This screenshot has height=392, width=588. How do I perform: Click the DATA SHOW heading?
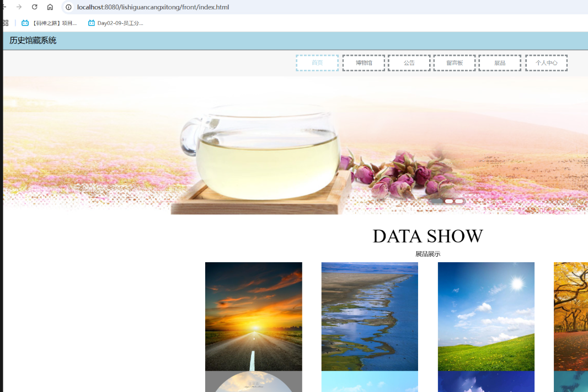[428, 236]
